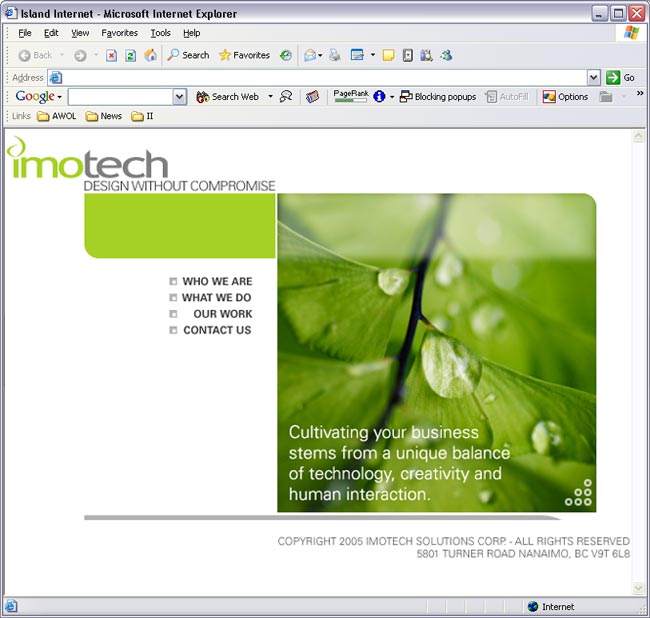
Task: Click the greyed folder icon on Google toolbar
Action: 606,97
